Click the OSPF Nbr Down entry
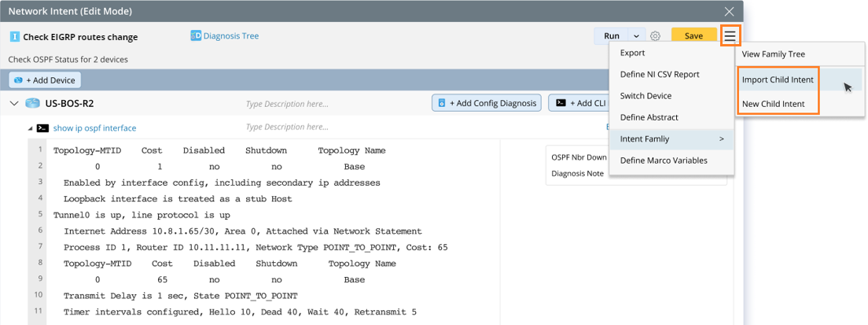The height and width of the screenshot is (325, 868). tap(579, 157)
